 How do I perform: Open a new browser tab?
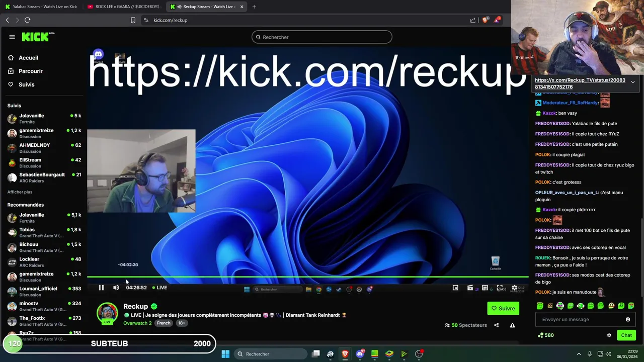pyautogui.click(x=254, y=7)
